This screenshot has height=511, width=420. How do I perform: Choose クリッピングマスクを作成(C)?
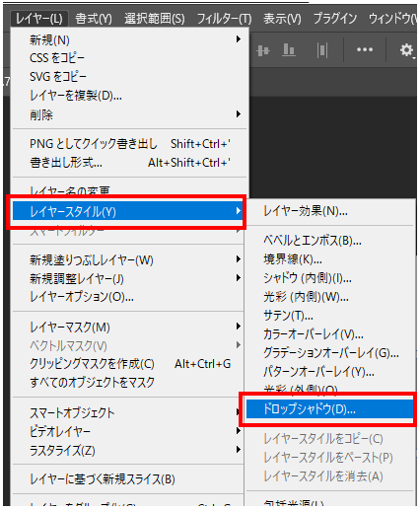point(128,364)
